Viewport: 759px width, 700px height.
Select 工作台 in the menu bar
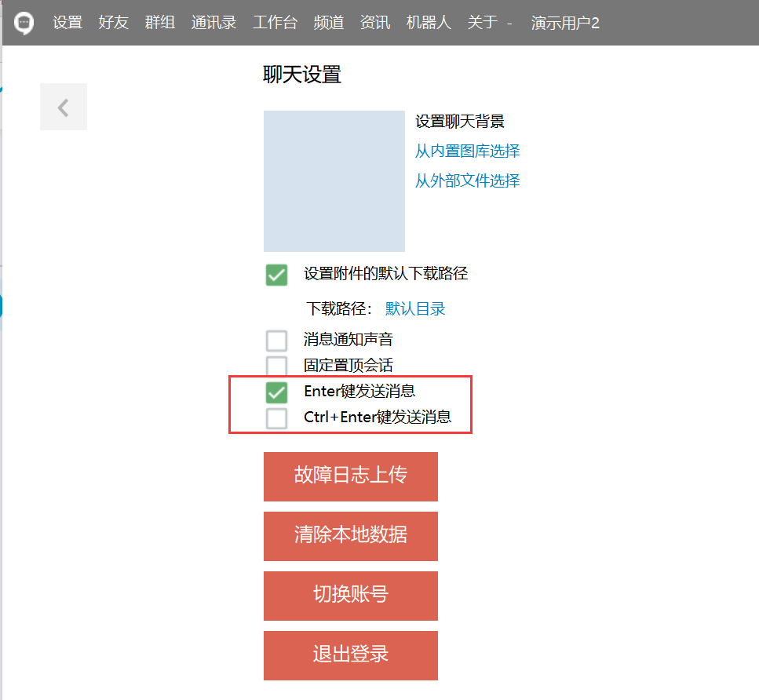[x=275, y=23]
